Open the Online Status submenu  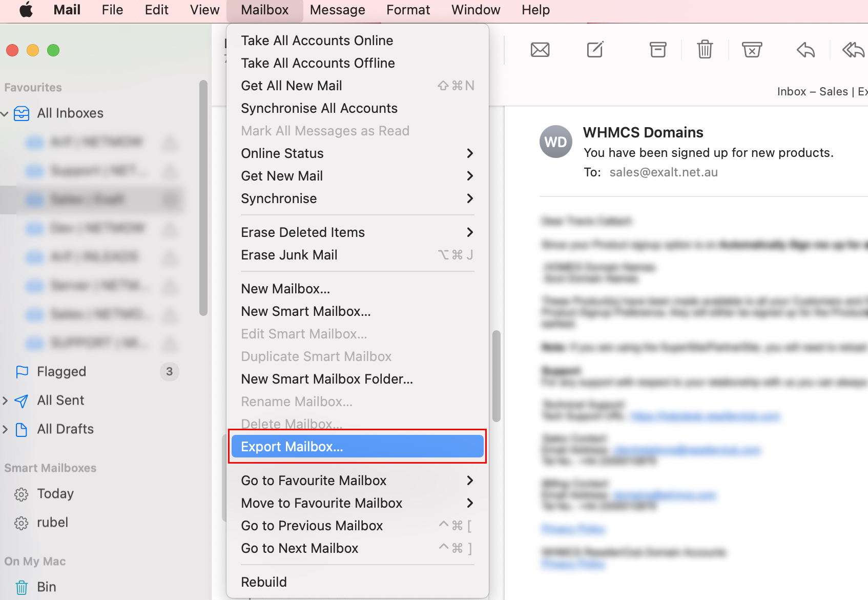coord(357,153)
